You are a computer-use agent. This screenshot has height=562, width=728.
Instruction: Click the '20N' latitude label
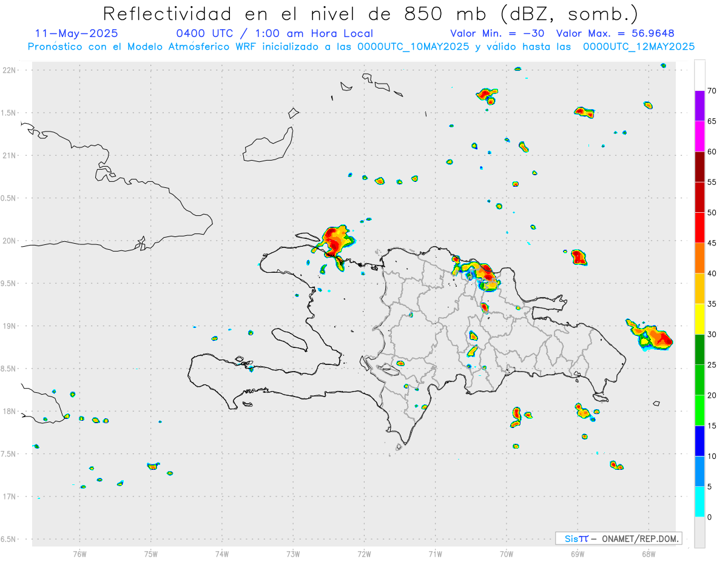[x=10, y=241]
